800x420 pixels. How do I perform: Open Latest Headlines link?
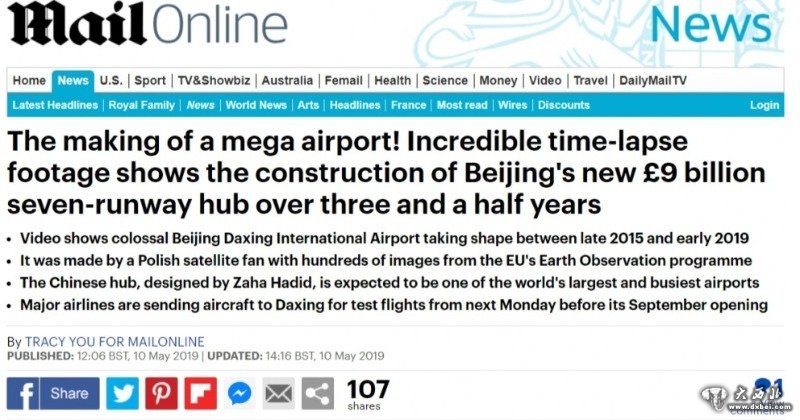(x=55, y=105)
